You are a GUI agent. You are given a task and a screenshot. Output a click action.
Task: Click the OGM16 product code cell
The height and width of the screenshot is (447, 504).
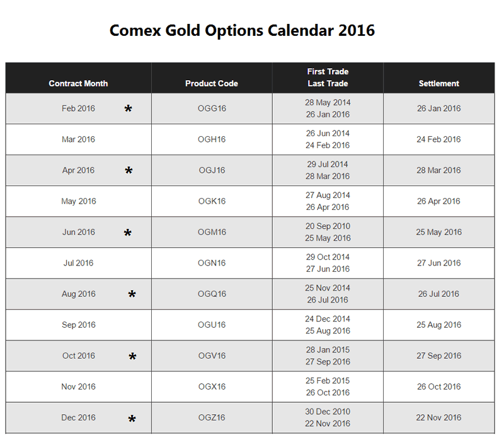(x=212, y=232)
